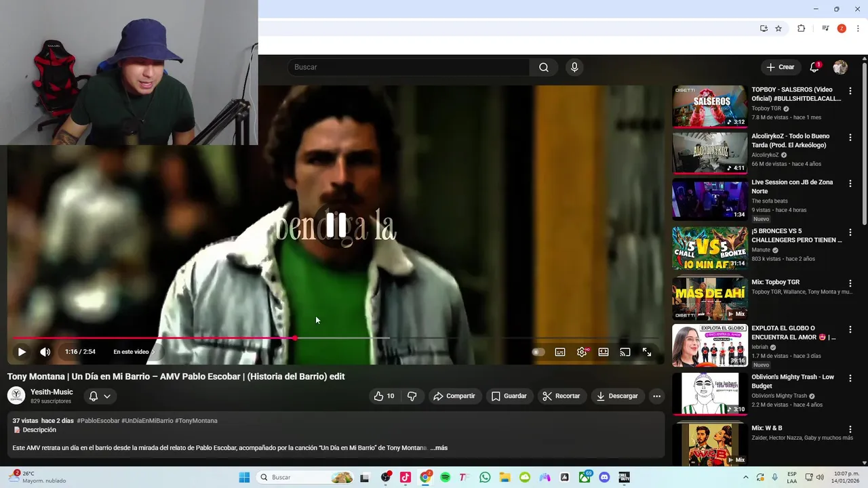Toggle subtitles (CC) in the player

coord(560,352)
